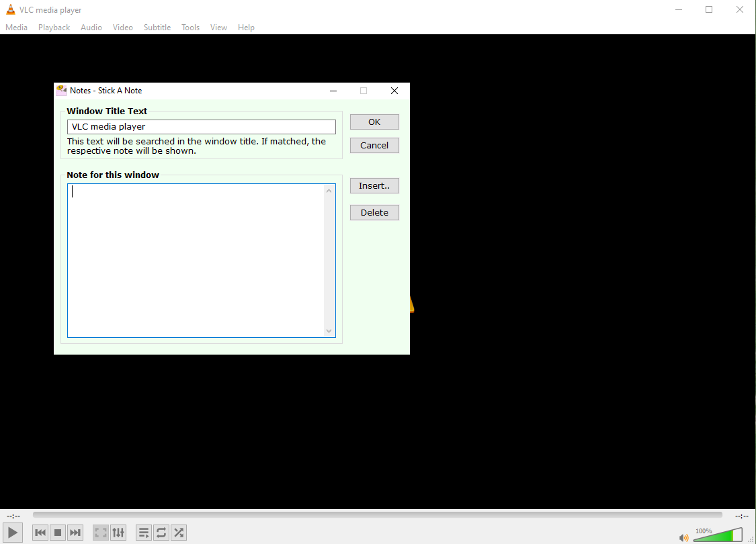This screenshot has width=756, height=544.
Task: Click the elapsed time label in VLC
Action: pyautogui.click(x=13, y=516)
